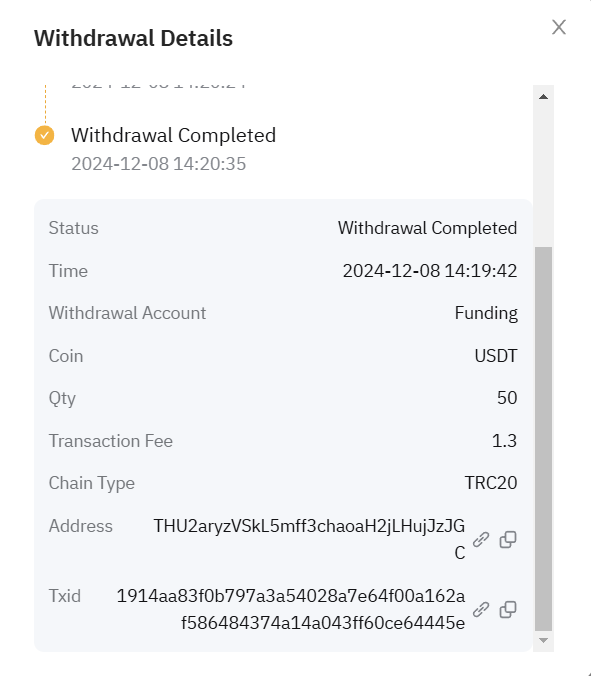
Task: Click the Transaction Fee value 1.3
Action: coord(504,441)
